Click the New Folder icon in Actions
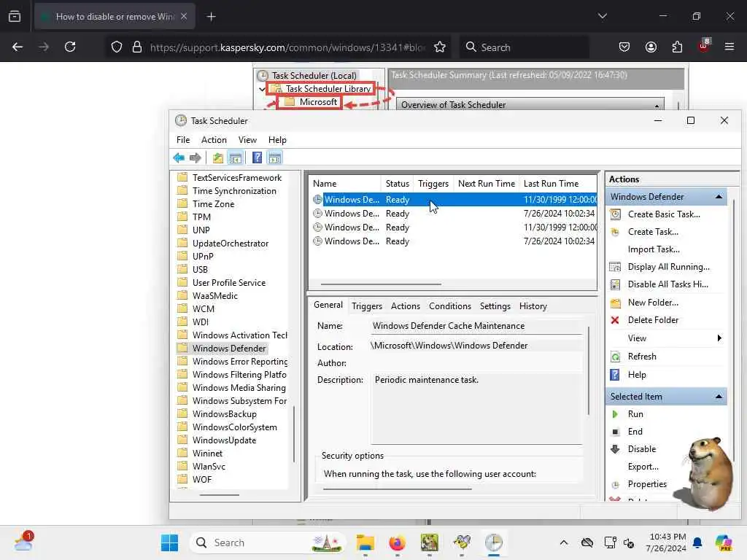This screenshot has height=560, width=747. pos(616,303)
